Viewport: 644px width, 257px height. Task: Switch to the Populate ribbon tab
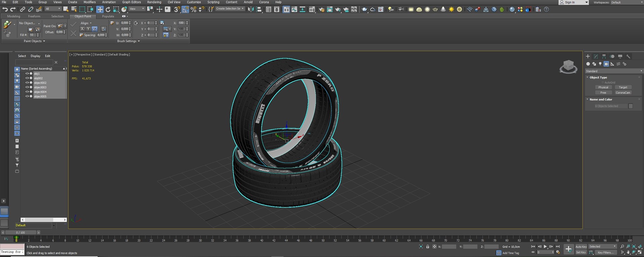pyautogui.click(x=108, y=16)
